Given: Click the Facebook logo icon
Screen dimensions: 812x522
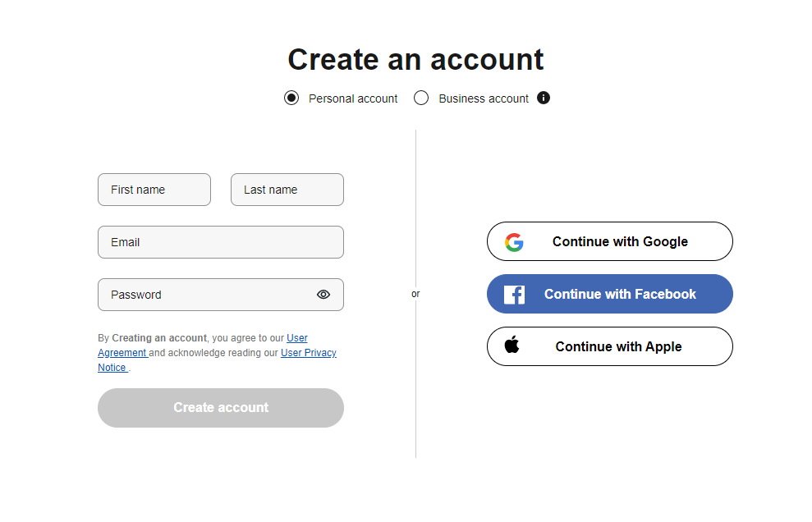Looking at the screenshot, I should [x=514, y=295].
